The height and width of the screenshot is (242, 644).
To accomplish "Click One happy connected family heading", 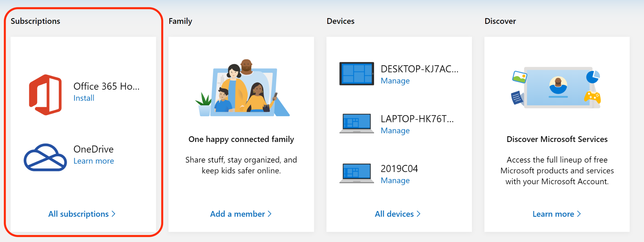I will (241, 139).
